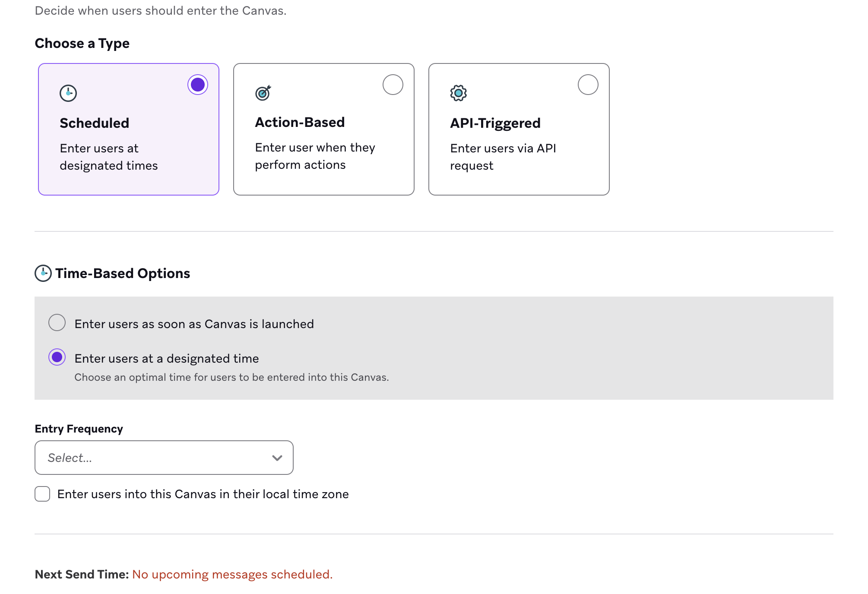Click the Action-Based target icon

click(263, 92)
